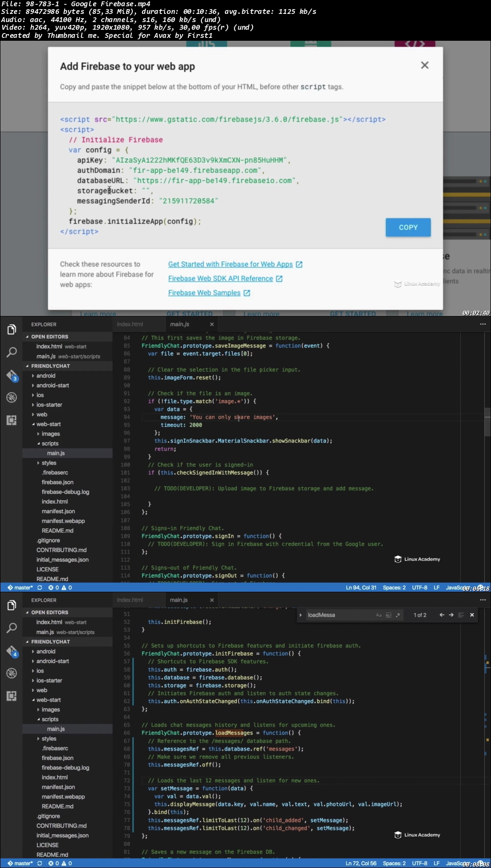Viewport: 491px width, 868px height.
Task: Click Ln 72, Col 56 in status bar
Action: [361, 863]
